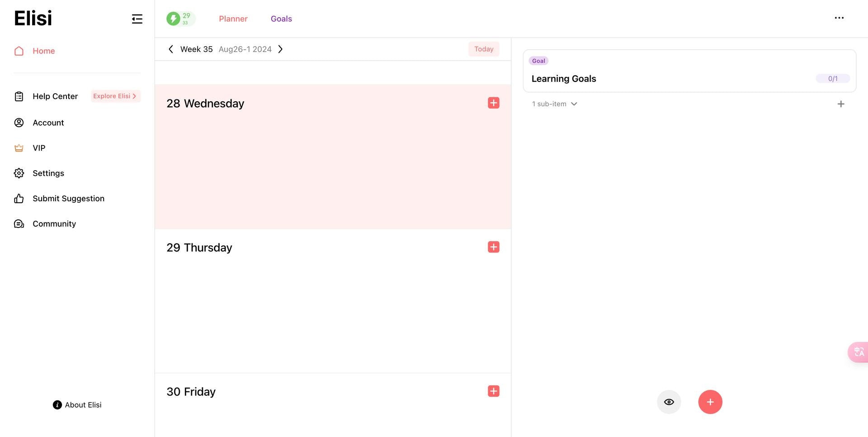This screenshot has height=437, width=868.
Task: Collapse the sidebar with the menu icon
Action: pyautogui.click(x=137, y=19)
